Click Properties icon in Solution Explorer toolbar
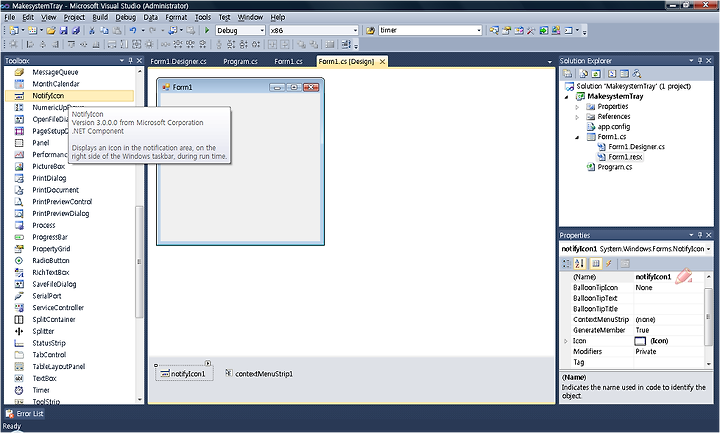Viewport: 720px width, 433px height. (x=568, y=73)
